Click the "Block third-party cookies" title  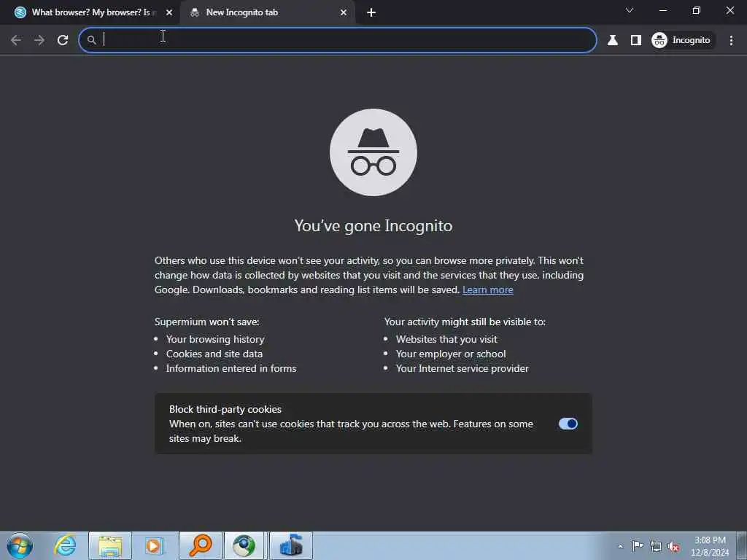(225, 409)
